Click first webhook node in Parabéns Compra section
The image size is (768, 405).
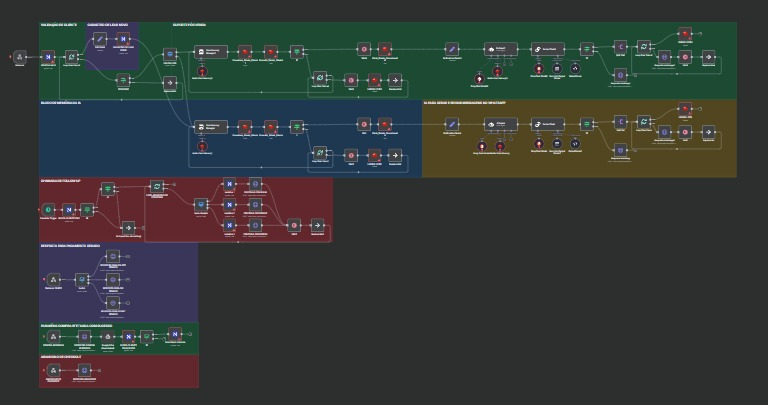coord(53,337)
